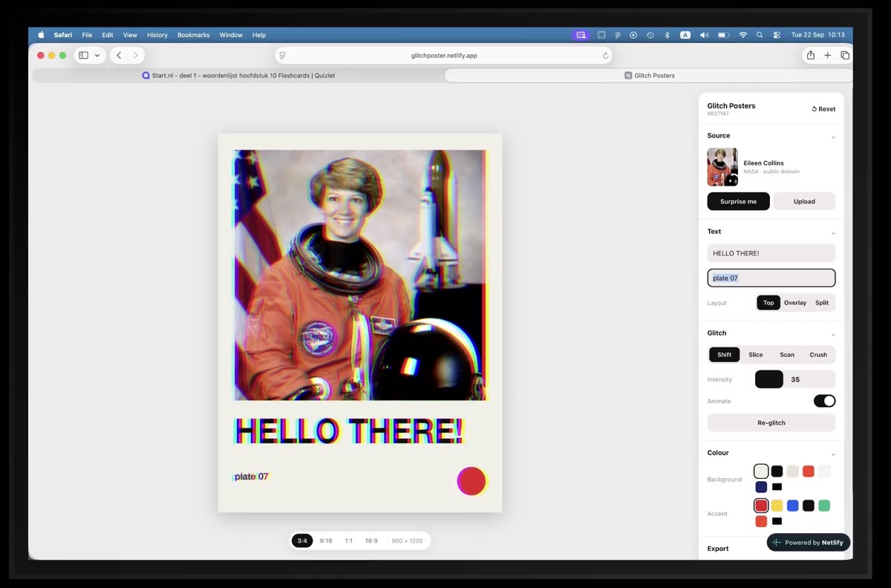Viewport: 891px width, 588px height.
Task: Collapse the Colour section chevron
Action: pyautogui.click(x=833, y=454)
